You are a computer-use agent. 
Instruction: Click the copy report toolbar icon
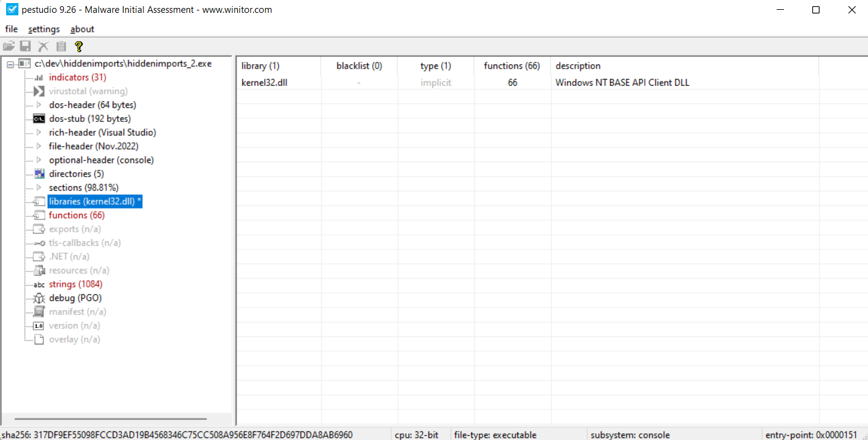[x=61, y=46]
